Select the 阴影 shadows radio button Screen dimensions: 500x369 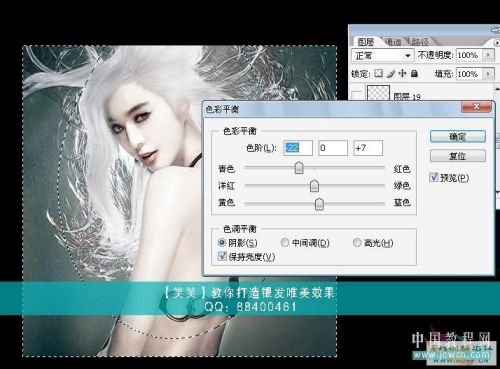coord(222,243)
